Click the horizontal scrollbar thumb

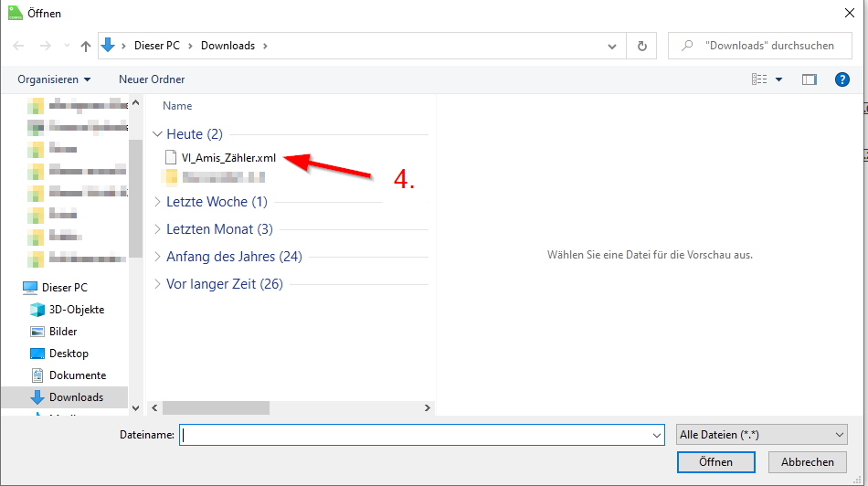[216, 408]
